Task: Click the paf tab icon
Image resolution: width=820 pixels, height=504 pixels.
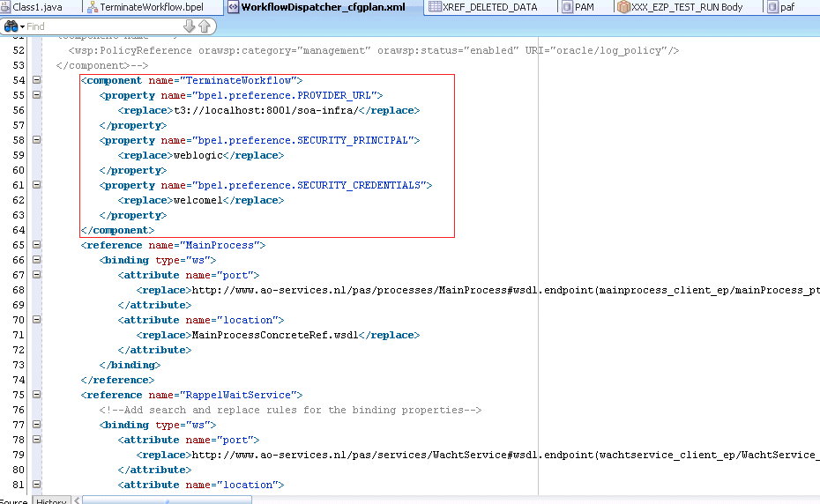Action: (772, 7)
